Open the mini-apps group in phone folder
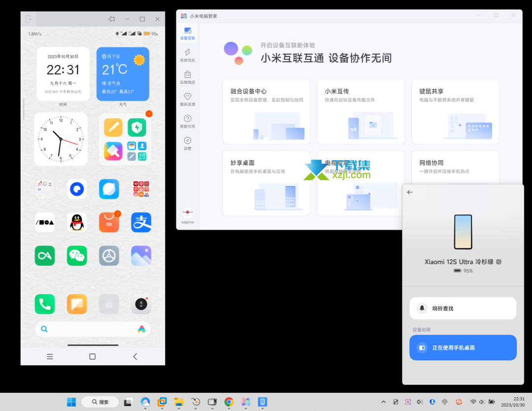Image resolution: width=532 pixels, height=411 pixels. [x=137, y=151]
